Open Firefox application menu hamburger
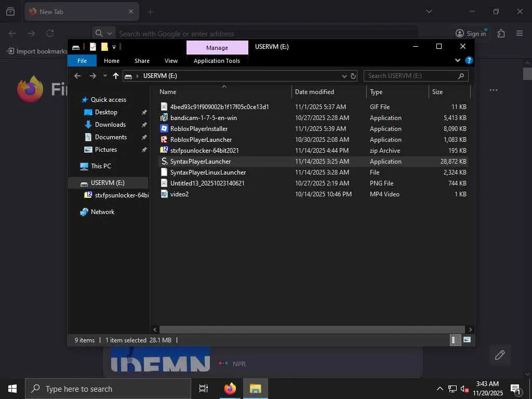This screenshot has height=399, width=532. click(520, 33)
